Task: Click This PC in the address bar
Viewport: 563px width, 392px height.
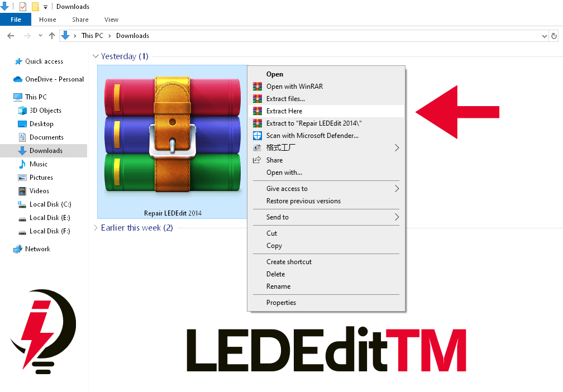Action: coord(92,36)
